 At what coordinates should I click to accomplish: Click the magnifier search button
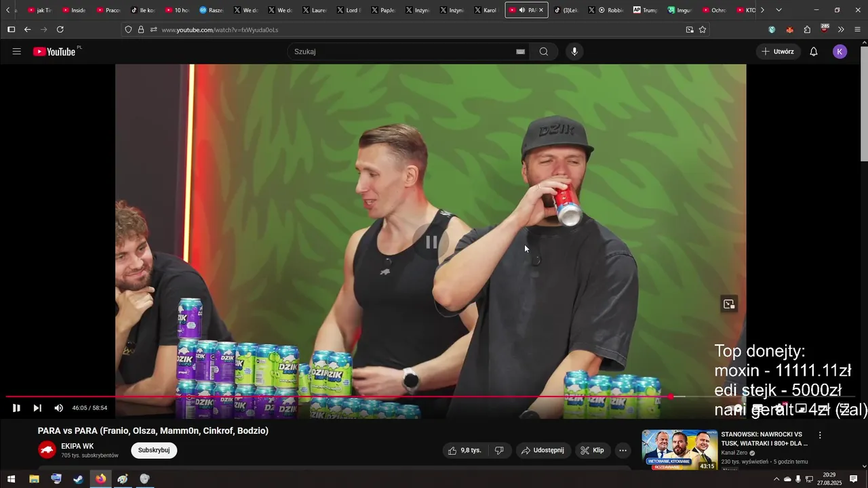click(544, 52)
